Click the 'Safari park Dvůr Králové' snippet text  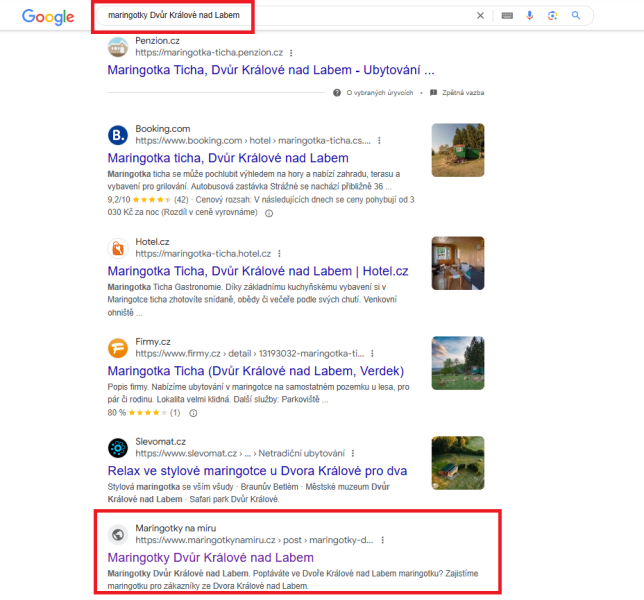[x=234, y=499]
